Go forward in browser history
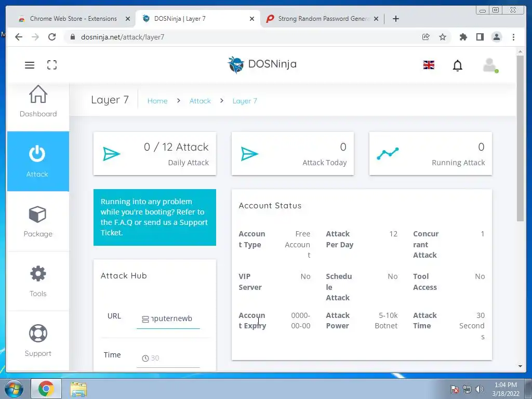Screen dimensions: 532x399 pos(35,37)
